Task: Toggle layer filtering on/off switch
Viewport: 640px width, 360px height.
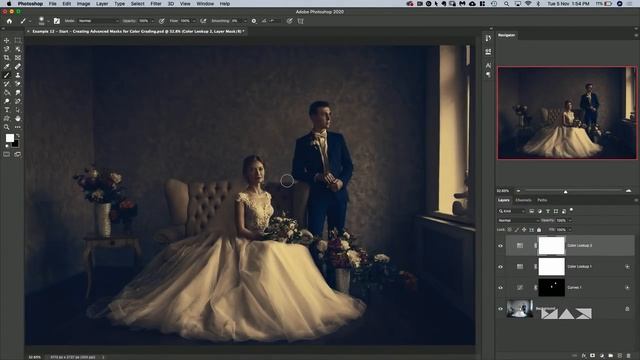Action: (571, 210)
